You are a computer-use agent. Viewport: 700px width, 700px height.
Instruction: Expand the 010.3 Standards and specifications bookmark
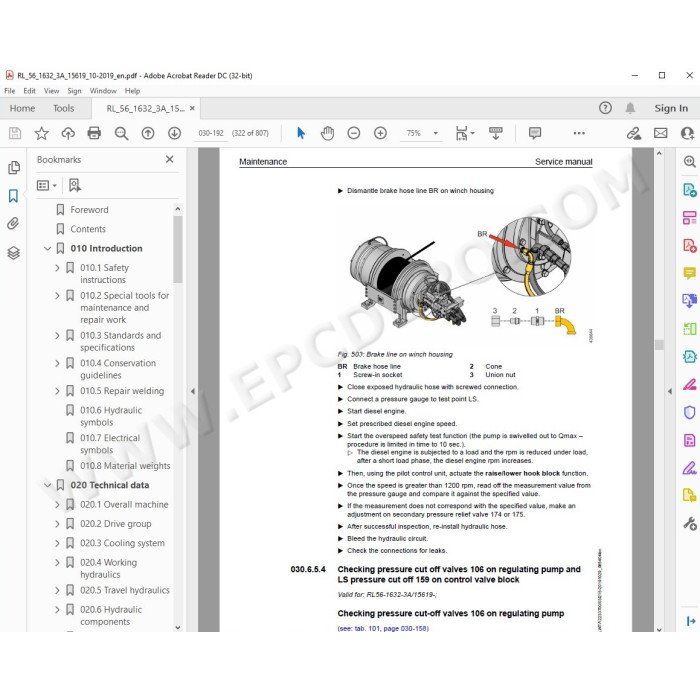(x=57, y=335)
